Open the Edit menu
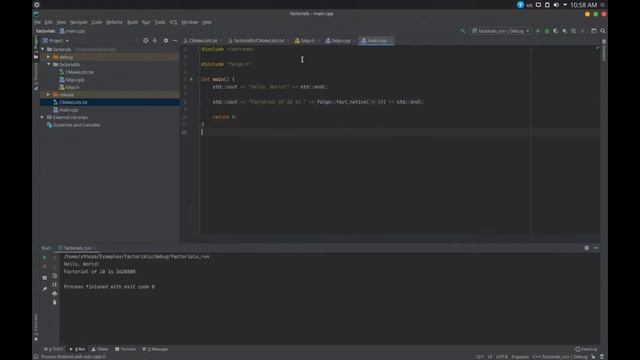The image size is (640, 360). pos(49,22)
